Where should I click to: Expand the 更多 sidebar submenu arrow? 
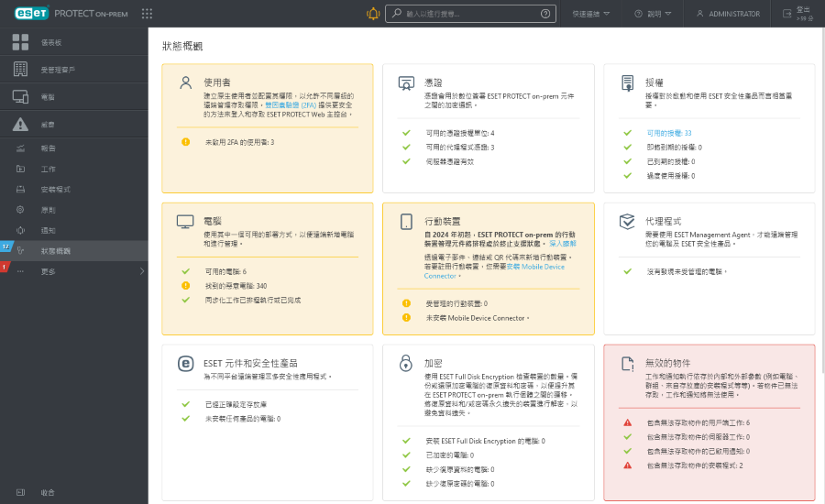click(x=141, y=271)
